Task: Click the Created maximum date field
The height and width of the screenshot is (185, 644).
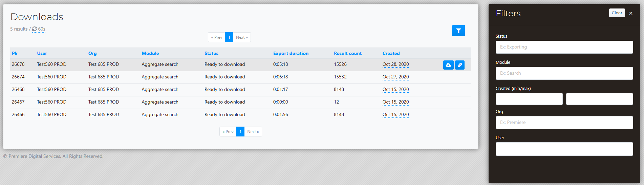Action: 599,99
